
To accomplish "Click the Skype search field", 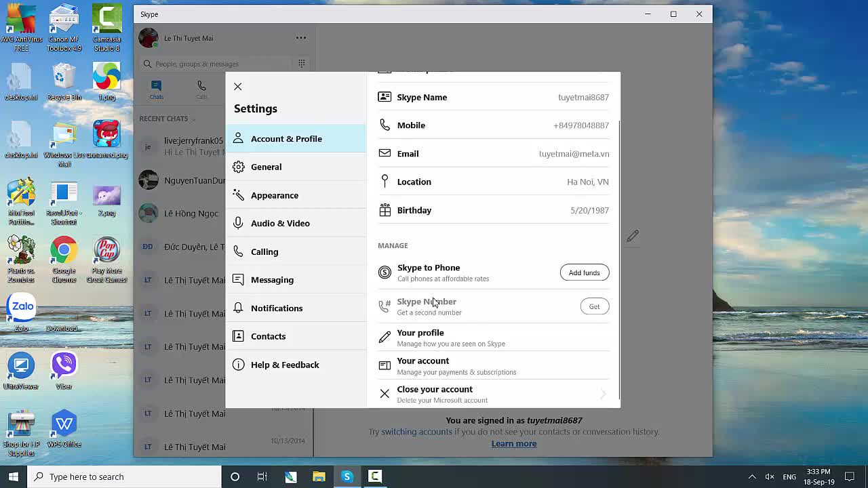I will click(x=216, y=64).
